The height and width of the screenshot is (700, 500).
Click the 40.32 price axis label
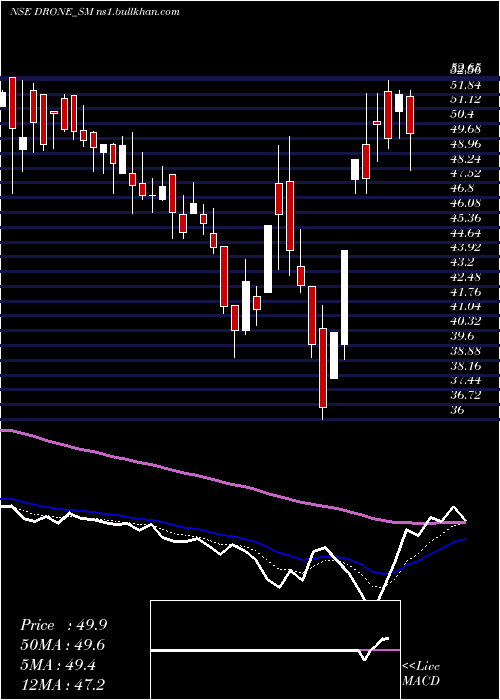click(x=466, y=321)
